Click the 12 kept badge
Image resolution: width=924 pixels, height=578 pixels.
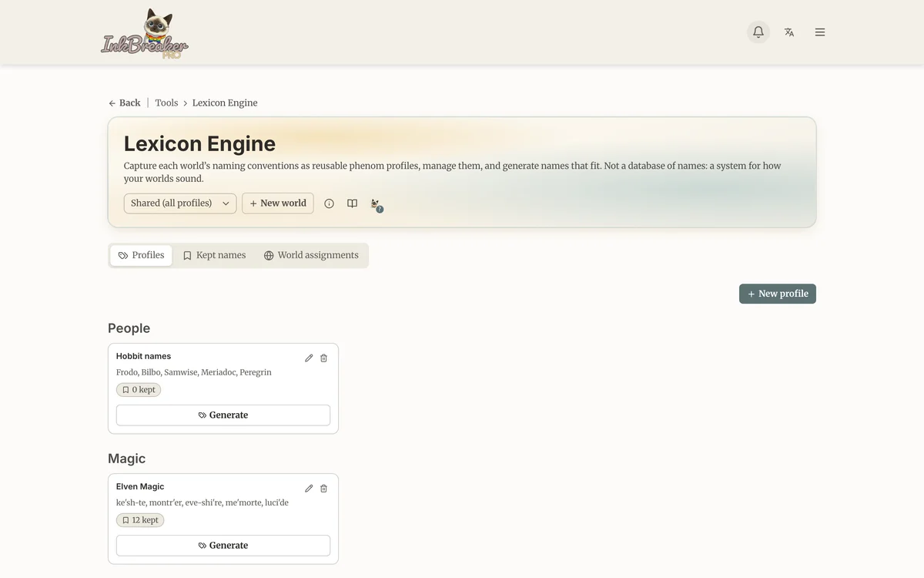(x=141, y=520)
